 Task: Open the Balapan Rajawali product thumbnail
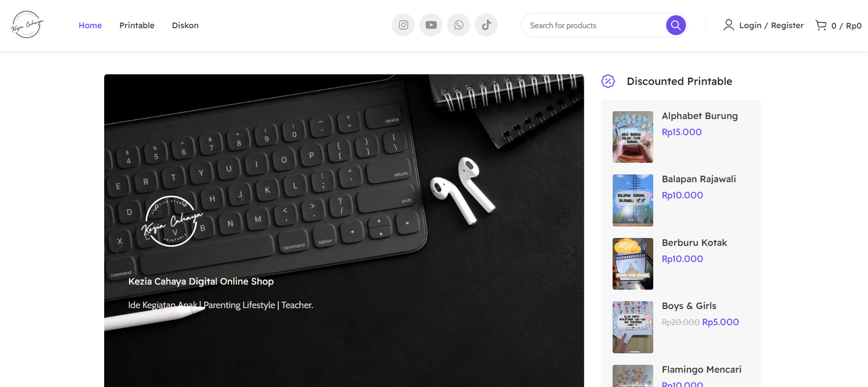click(x=633, y=200)
